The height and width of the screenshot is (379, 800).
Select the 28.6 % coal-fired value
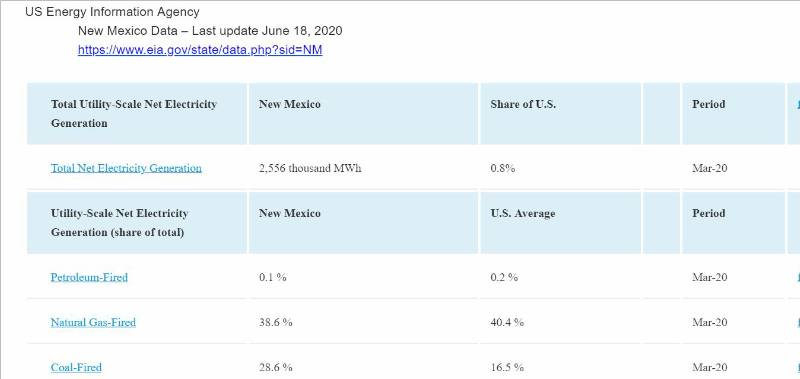276,367
